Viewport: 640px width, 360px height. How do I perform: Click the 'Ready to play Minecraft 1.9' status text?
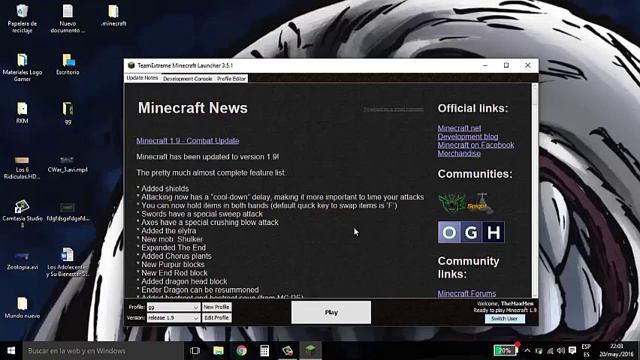505,310
